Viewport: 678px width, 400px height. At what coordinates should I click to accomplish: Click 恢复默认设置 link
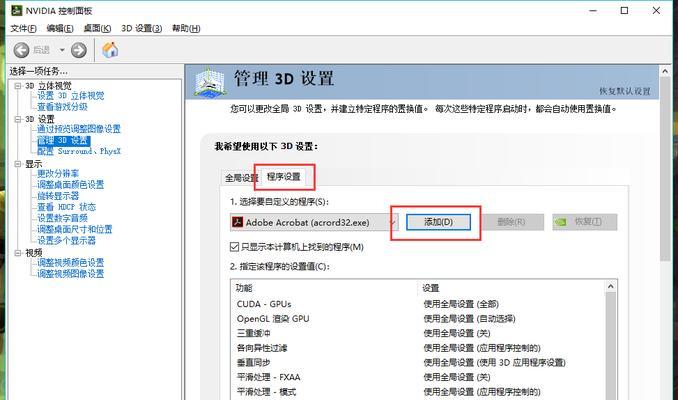click(624, 91)
